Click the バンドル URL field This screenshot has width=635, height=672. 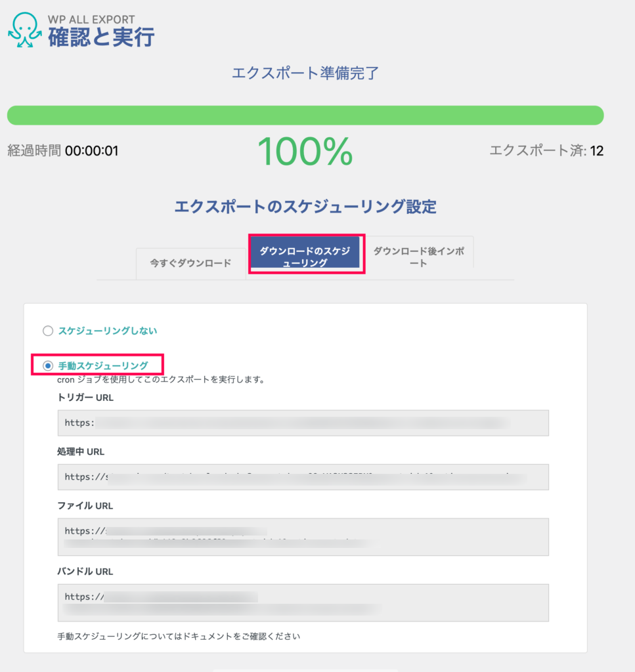[303, 602]
